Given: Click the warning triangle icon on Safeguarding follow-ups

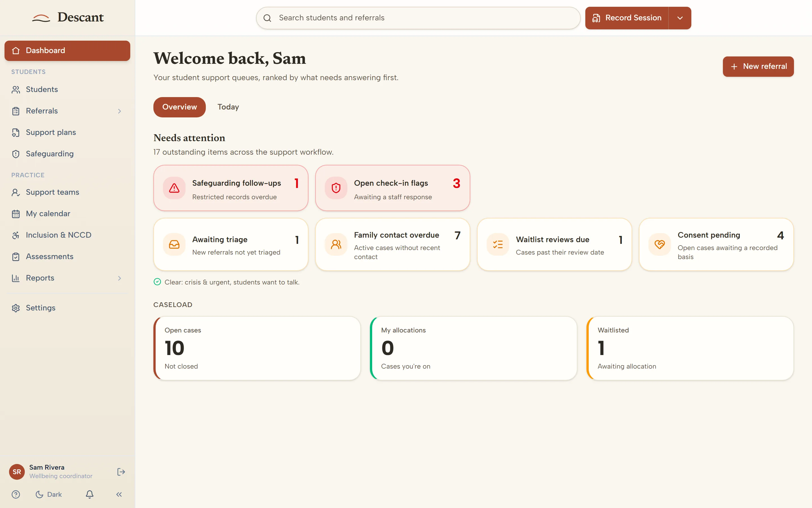Looking at the screenshot, I should (x=174, y=188).
